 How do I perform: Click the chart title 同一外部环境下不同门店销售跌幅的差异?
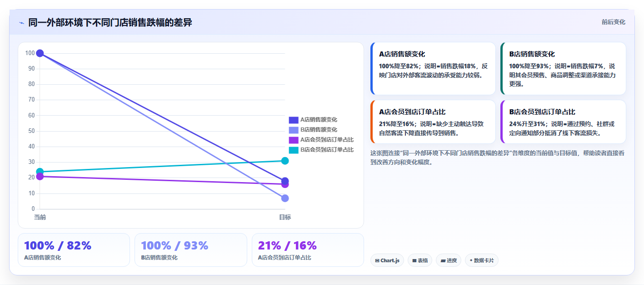point(110,22)
